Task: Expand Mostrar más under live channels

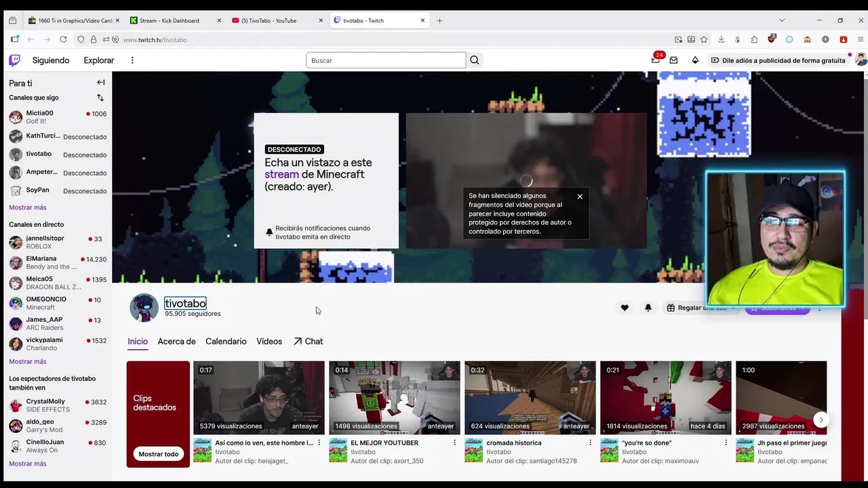Action: [x=28, y=361]
